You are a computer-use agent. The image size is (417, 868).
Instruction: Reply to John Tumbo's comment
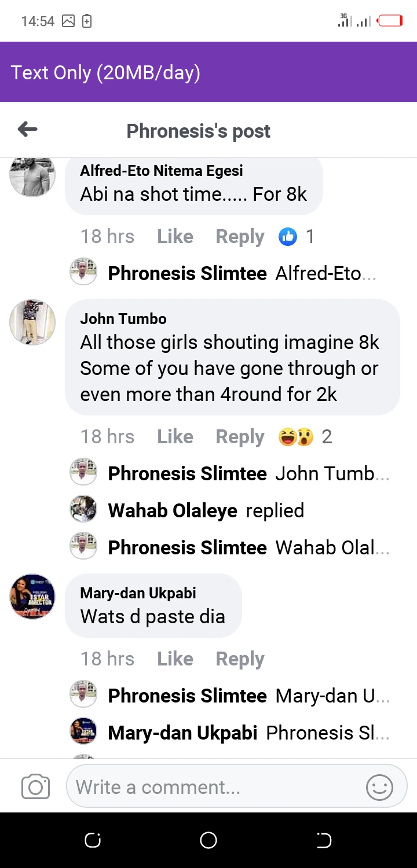pyautogui.click(x=240, y=437)
